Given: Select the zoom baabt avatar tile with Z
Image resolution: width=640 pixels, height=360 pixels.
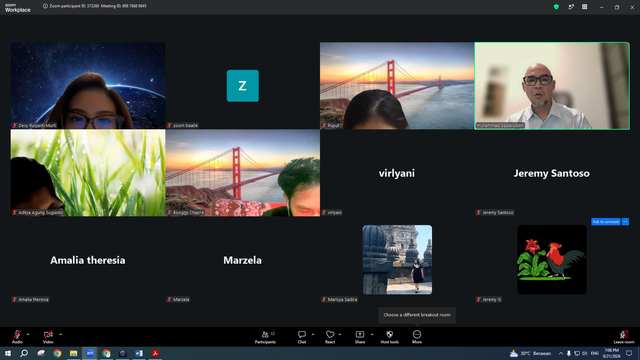Looking at the screenshot, I should (x=242, y=86).
